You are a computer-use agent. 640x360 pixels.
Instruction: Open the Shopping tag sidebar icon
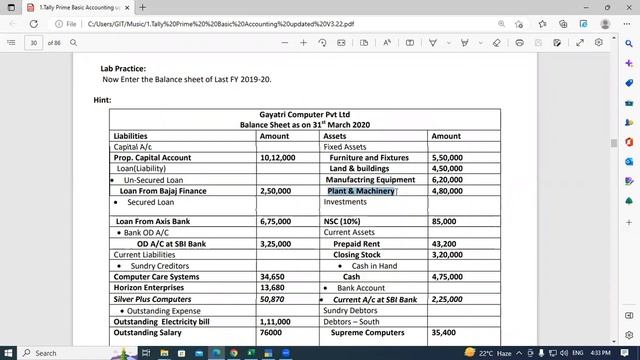pos(629,83)
